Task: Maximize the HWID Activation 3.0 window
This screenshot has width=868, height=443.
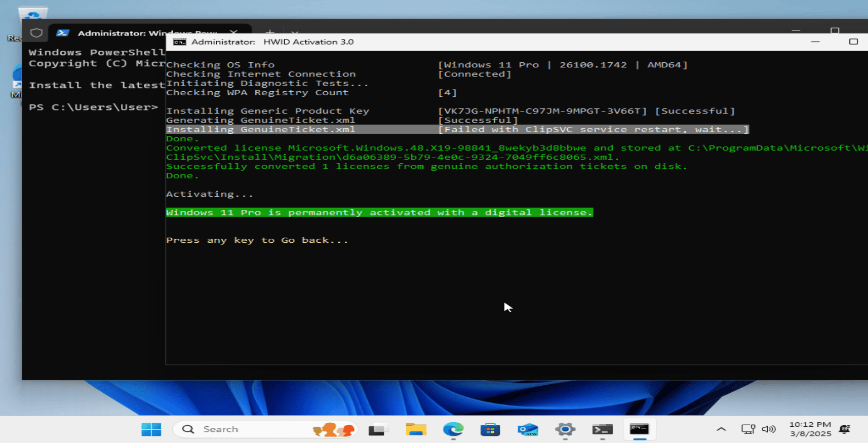Action: tap(853, 42)
